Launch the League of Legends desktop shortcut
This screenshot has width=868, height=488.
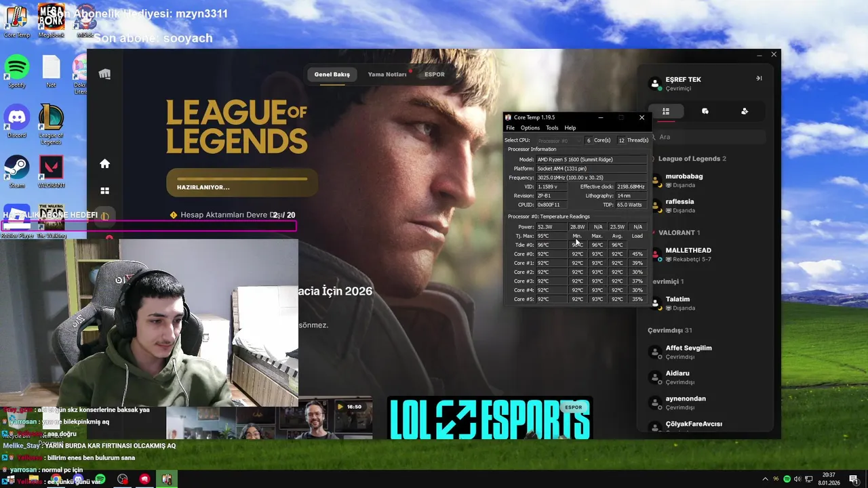[51, 125]
